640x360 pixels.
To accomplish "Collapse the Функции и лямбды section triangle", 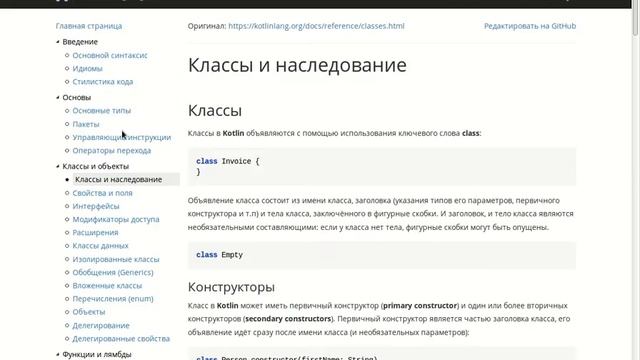I will coord(58,354).
